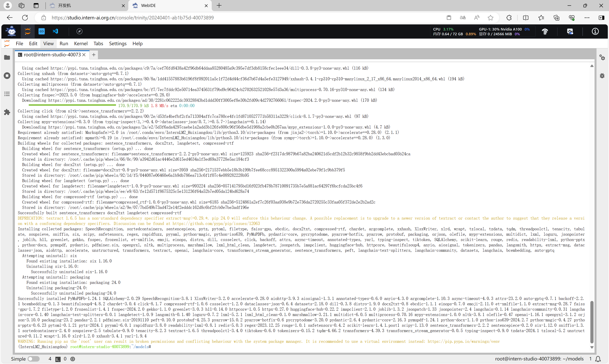Refresh the current page
Screen dimensions: 609x364
click(x=25, y=18)
